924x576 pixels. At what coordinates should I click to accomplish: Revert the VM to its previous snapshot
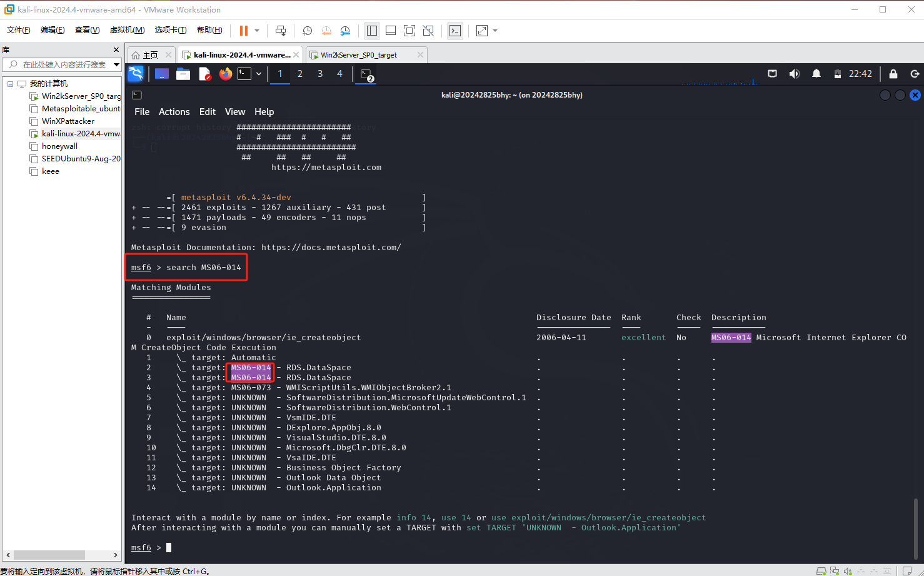point(326,31)
